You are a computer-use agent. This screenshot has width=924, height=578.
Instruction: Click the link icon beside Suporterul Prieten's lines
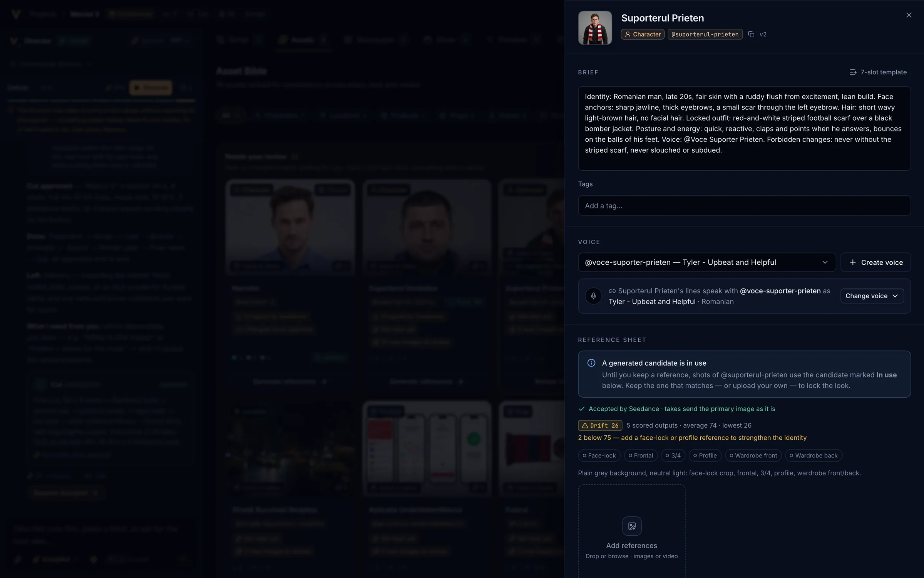[612, 291]
